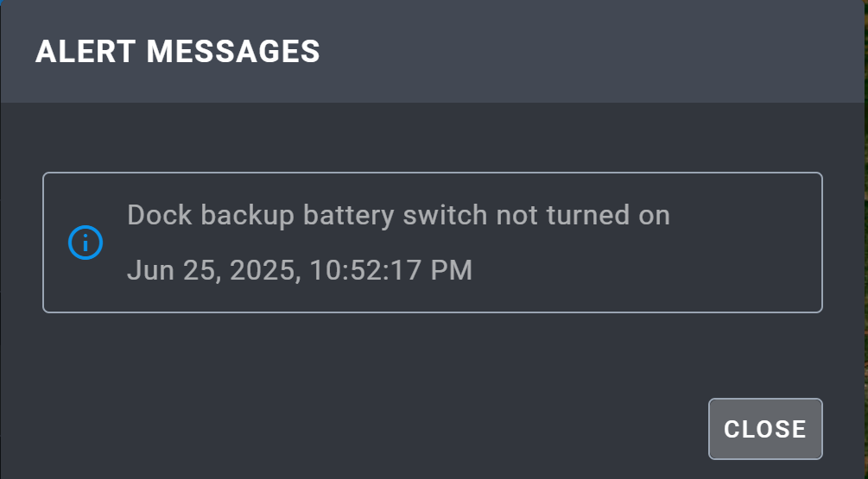This screenshot has height=479, width=868.
Task: Dismiss alerts using the CLOSE button
Action: point(765,429)
